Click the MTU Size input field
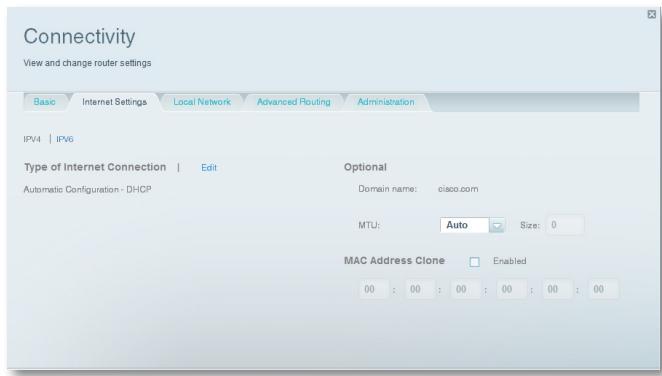 coord(565,225)
